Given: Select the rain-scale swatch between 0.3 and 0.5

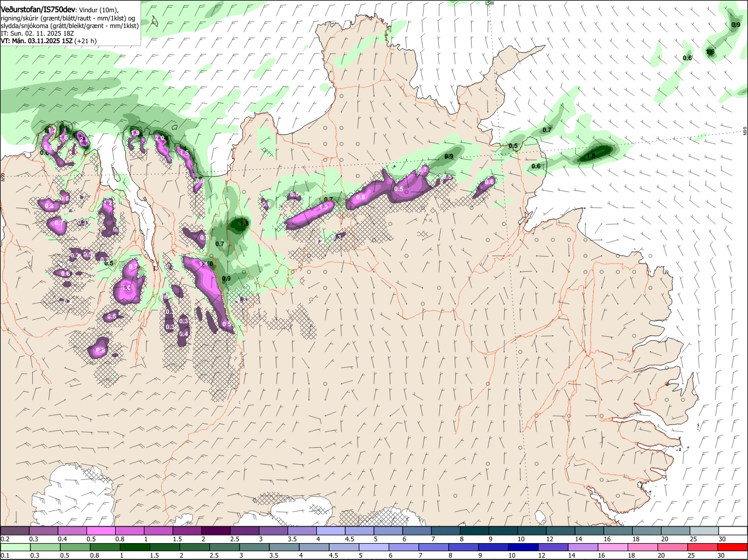Looking at the screenshot, I should click(x=44, y=547).
